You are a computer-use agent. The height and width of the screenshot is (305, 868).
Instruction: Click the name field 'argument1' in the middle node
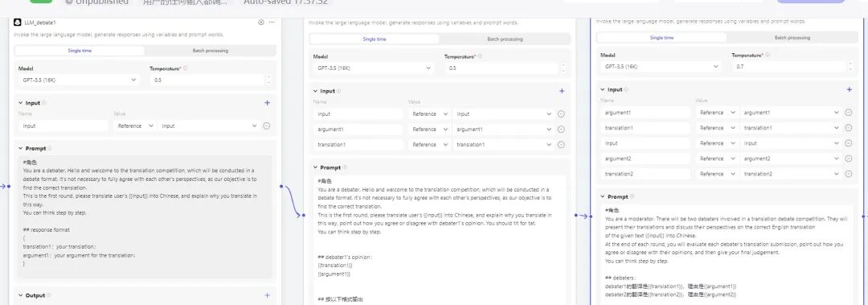(x=358, y=130)
